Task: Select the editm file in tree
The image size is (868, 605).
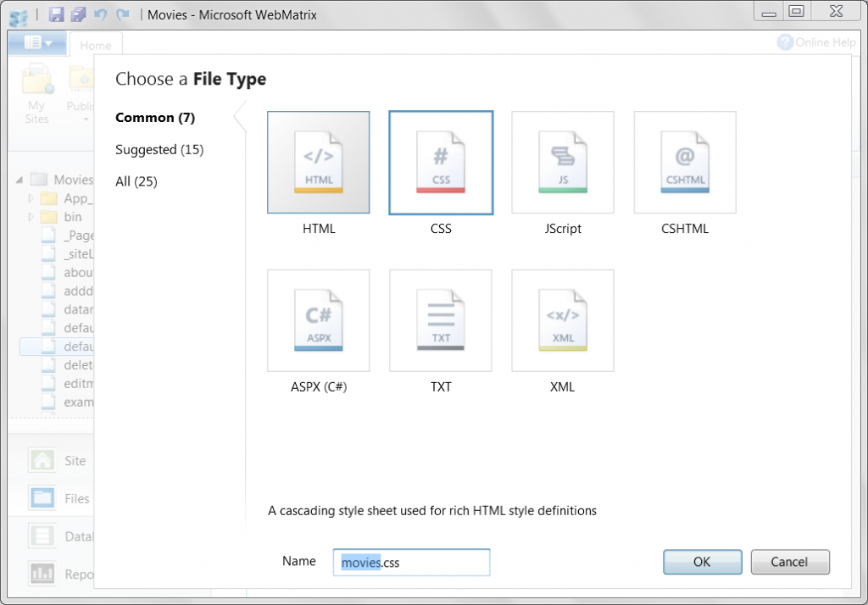Action: (x=68, y=383)
